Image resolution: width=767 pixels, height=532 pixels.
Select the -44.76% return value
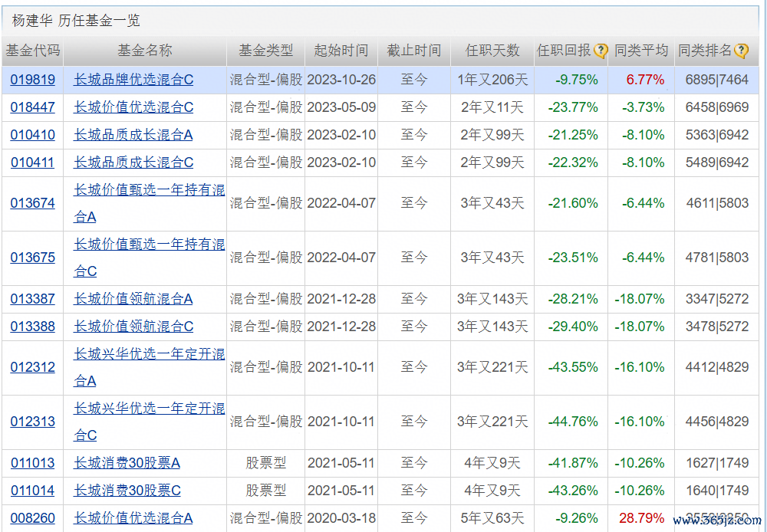[x=573, y=422]
